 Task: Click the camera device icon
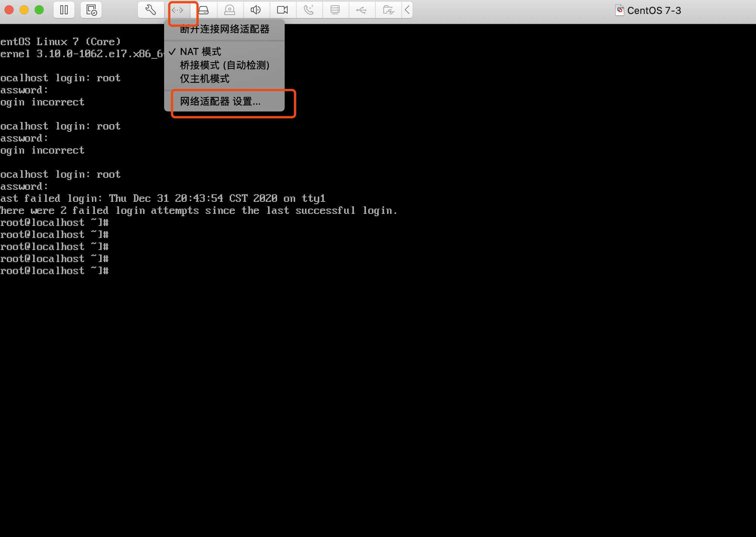click(282, 10)
